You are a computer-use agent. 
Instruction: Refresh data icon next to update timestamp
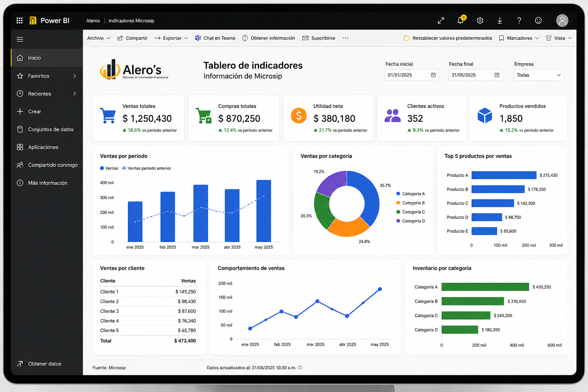coord(301,367)
